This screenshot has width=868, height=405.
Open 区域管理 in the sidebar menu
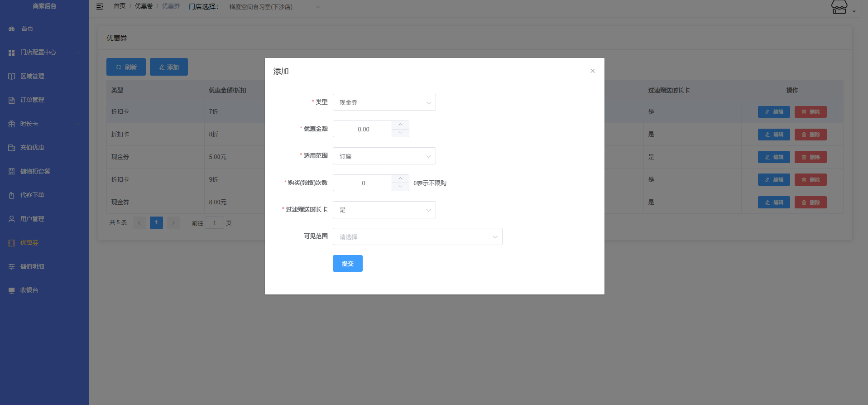pos(32,76)
